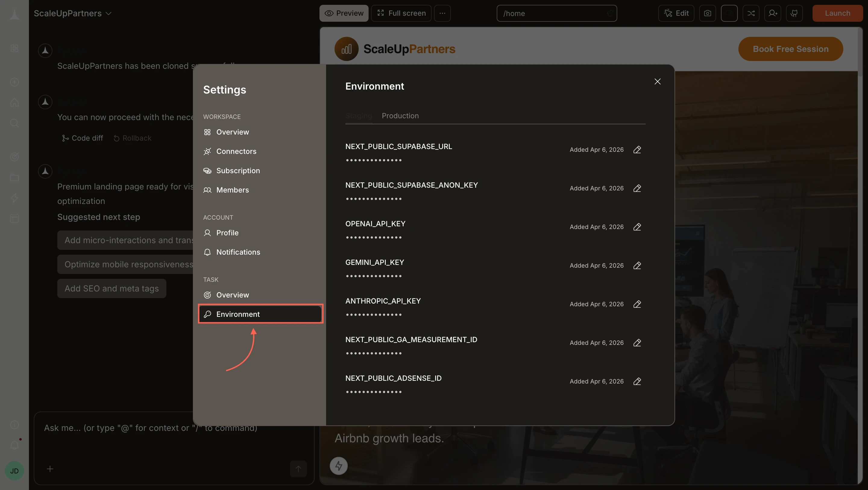The height and width of the screenshot is (490, 868).
Task: Edit the OPENAI_API_KEY value with the pencil icon
Action: [x=637, y=227]
